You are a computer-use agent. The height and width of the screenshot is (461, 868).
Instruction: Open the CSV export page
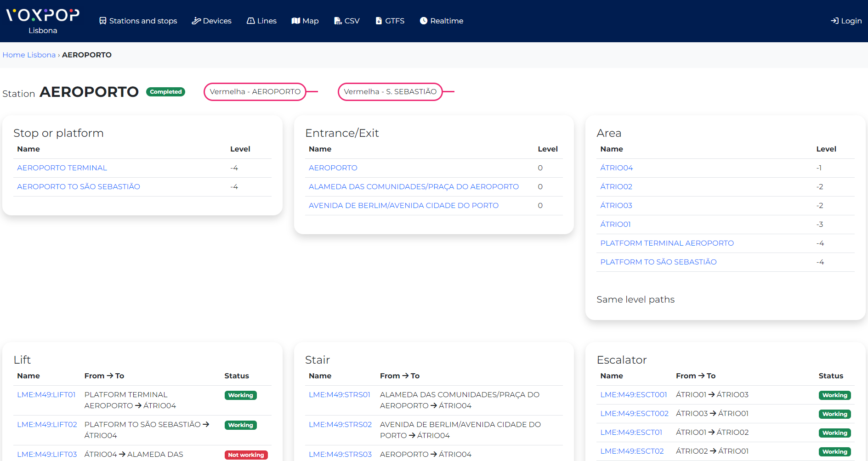point(347,21)
